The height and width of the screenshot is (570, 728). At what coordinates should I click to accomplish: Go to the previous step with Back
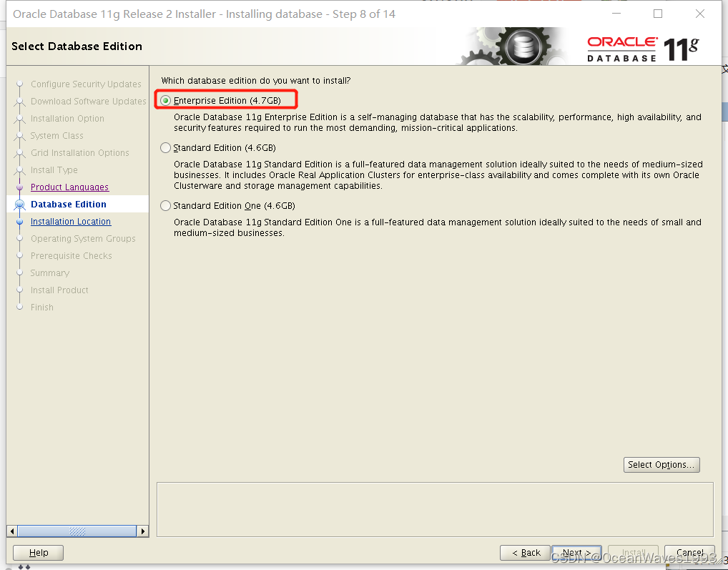(525, 552)
